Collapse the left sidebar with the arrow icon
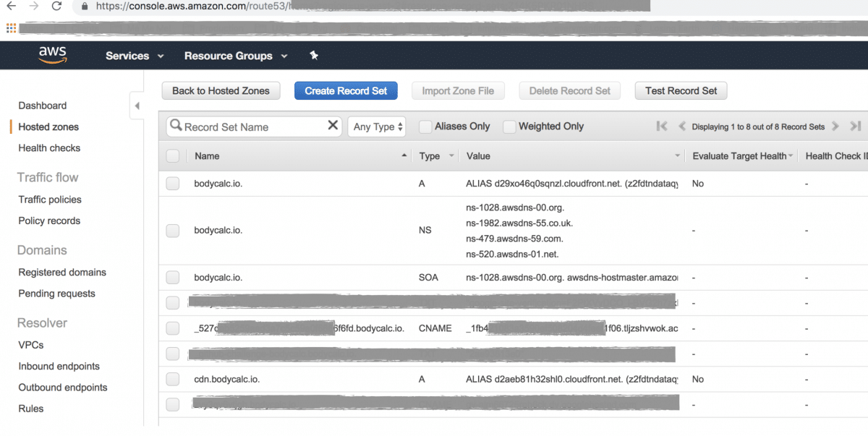The image size is (868, 436). 137,105
